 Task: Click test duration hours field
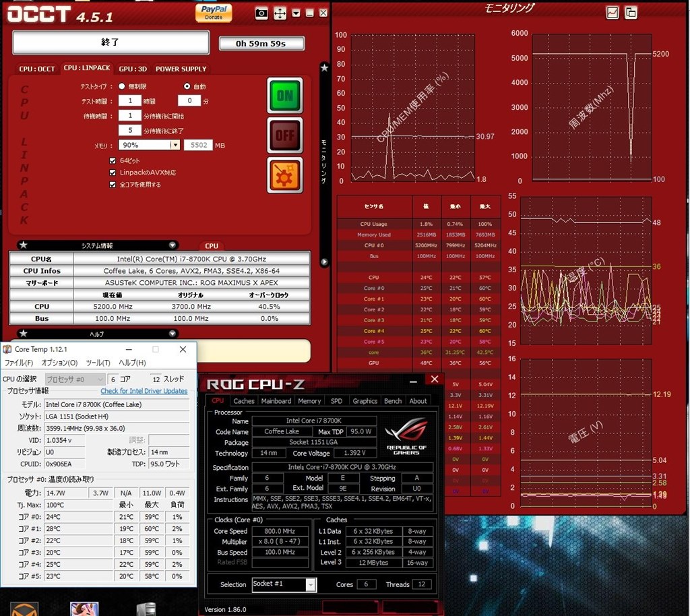pyautogui.click(x=130, y=101)
